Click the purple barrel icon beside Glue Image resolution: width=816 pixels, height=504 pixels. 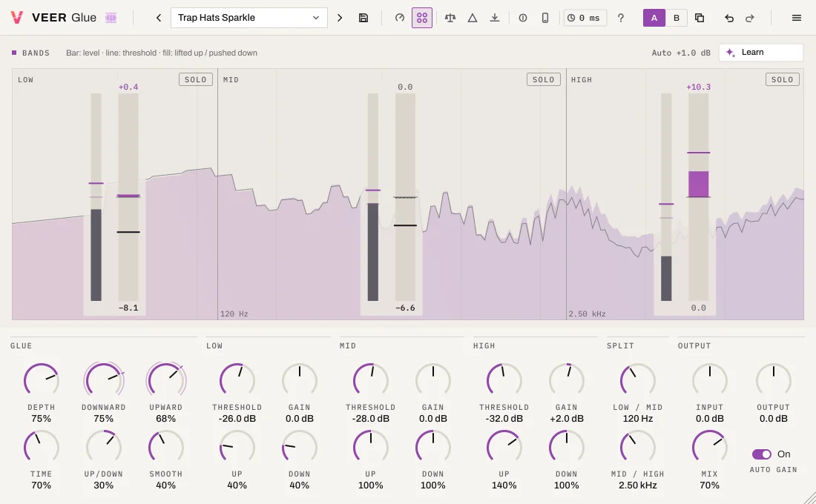[x=111, y=18]
